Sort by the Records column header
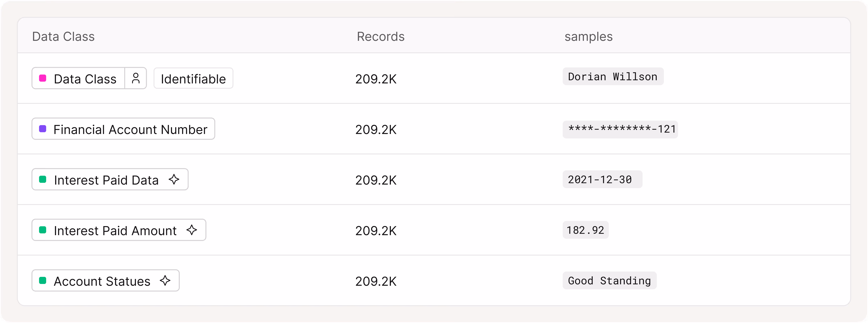 point(381,36)
